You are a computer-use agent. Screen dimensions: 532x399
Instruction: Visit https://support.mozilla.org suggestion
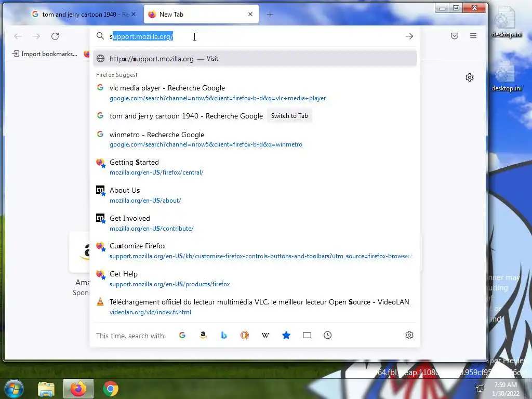pos(255,58)
